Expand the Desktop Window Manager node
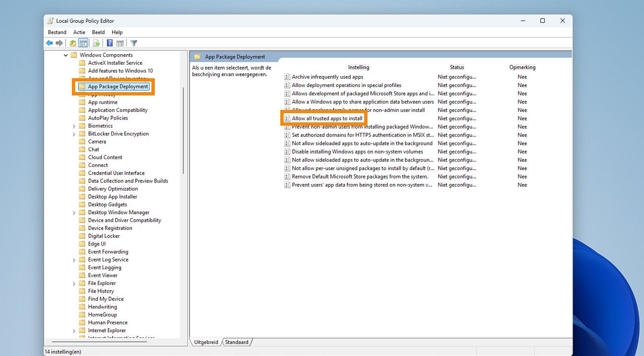 [74, 213]
